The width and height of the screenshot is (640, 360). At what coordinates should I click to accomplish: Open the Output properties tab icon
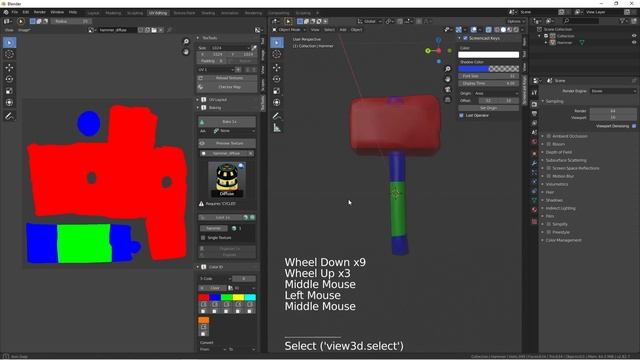coord(534,113)
